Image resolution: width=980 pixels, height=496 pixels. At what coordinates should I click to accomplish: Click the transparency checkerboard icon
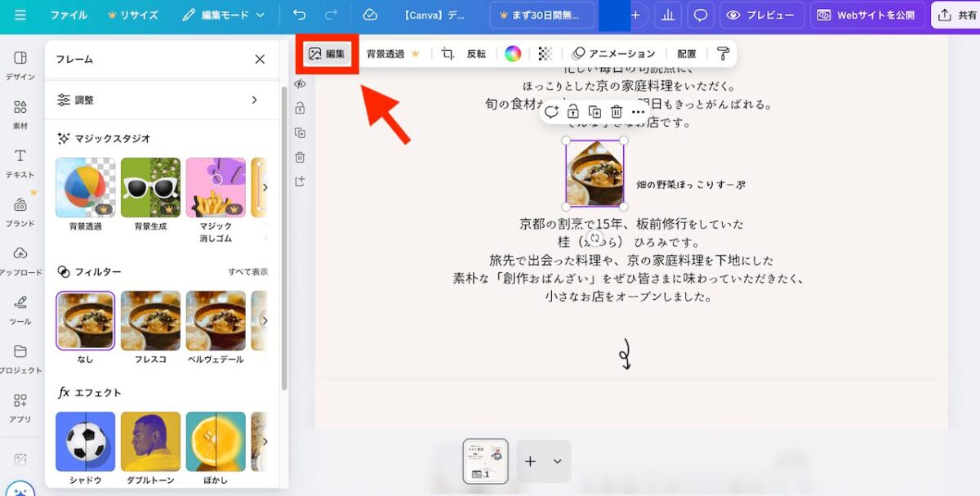click(545, 54)
